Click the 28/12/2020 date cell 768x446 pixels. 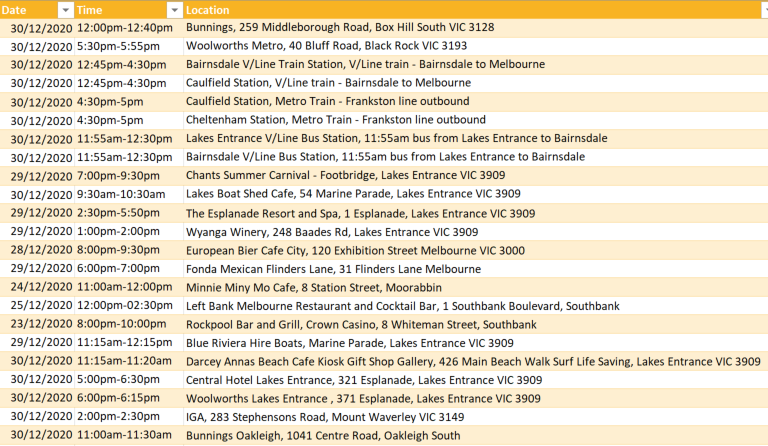(x=37, y=250)
